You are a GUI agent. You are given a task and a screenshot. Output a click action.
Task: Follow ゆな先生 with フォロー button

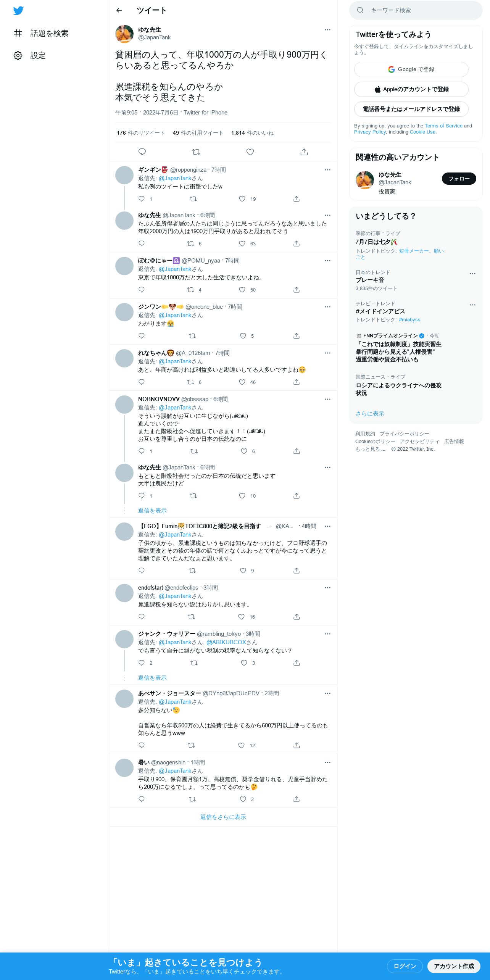point(459,179)
